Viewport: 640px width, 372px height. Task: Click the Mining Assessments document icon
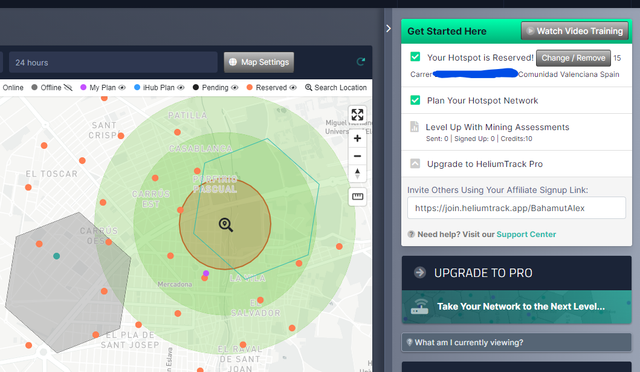click(414, 127)
